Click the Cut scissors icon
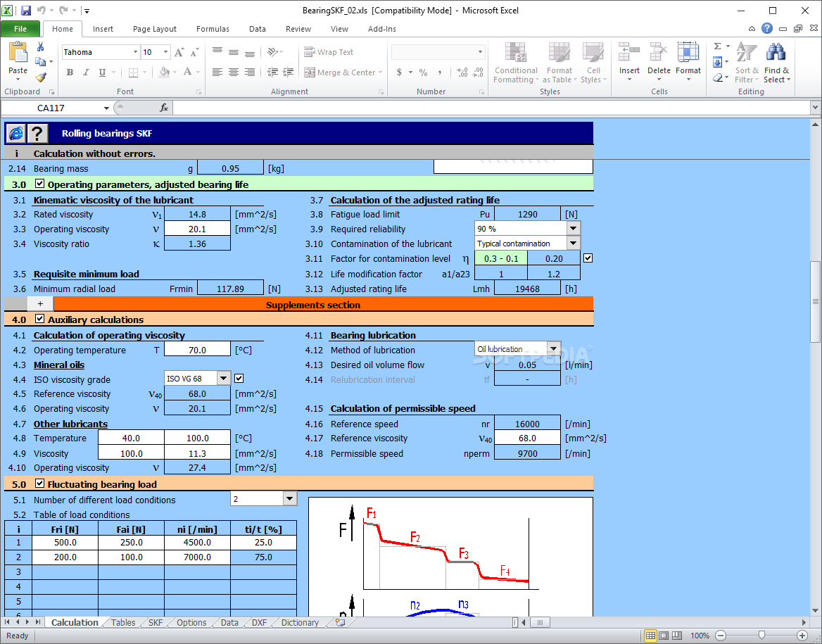 click(x=40, y=47)
